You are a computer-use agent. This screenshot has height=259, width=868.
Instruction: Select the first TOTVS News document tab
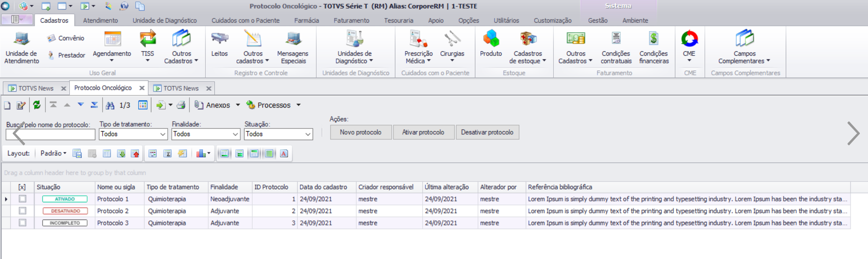click(x=36, y=88)
